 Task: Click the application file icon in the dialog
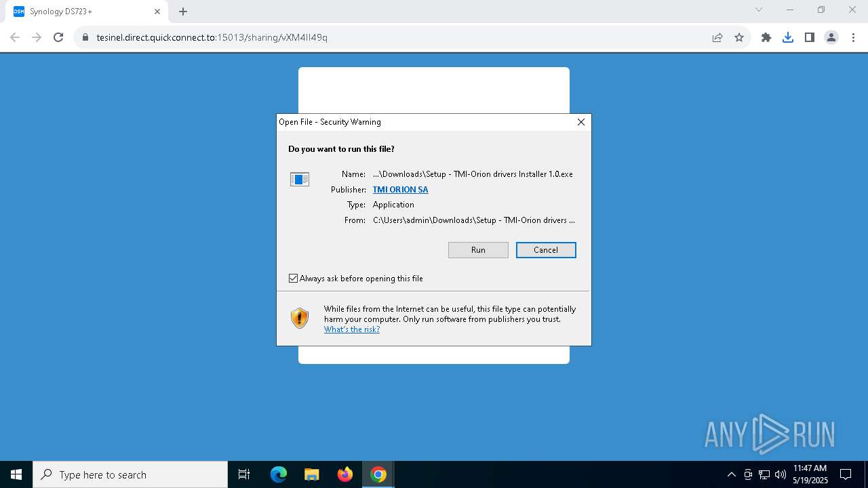(300, 179)
